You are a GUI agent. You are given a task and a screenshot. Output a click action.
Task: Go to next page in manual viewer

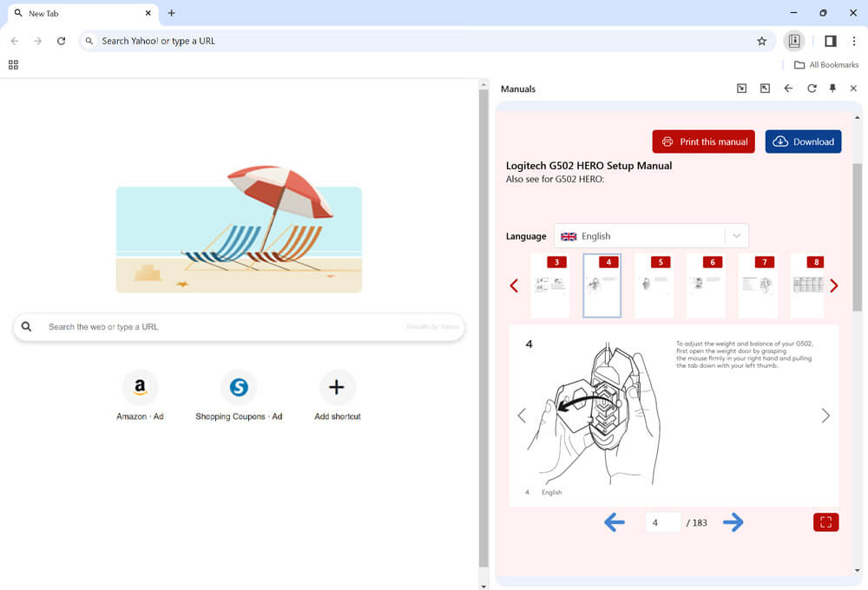tap(825, 416)
